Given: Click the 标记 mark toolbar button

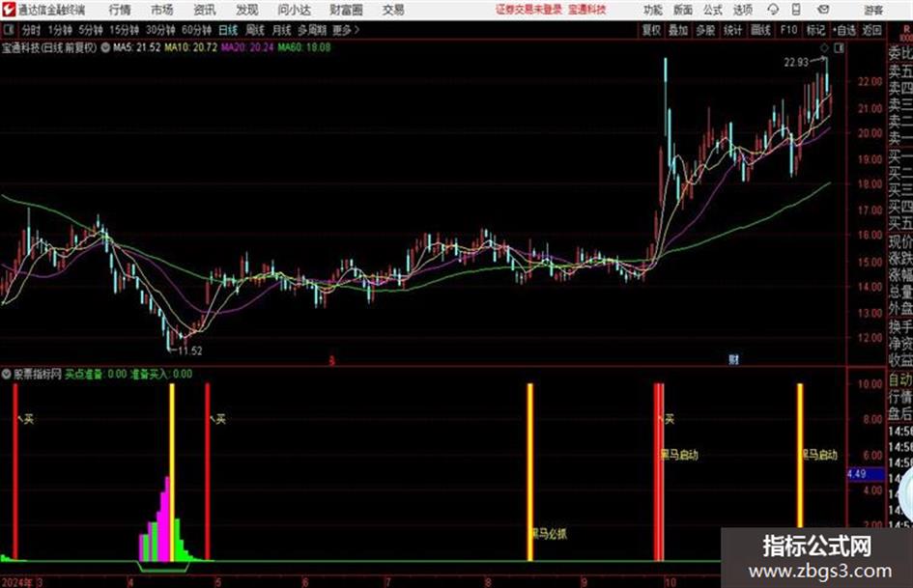Looking at the screenshot, I should (815, 30).
